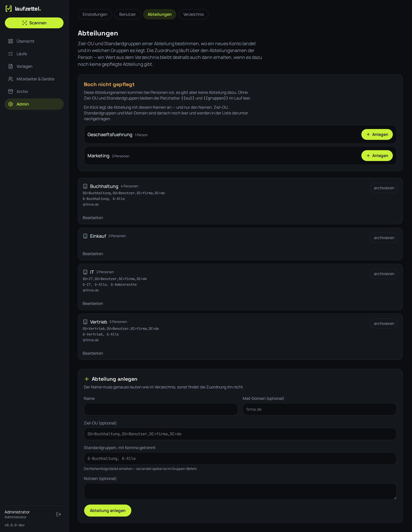
Task: Expand Bearbeiten under Vertrieb
Action: pyautogui.click(x=93, y=353)
